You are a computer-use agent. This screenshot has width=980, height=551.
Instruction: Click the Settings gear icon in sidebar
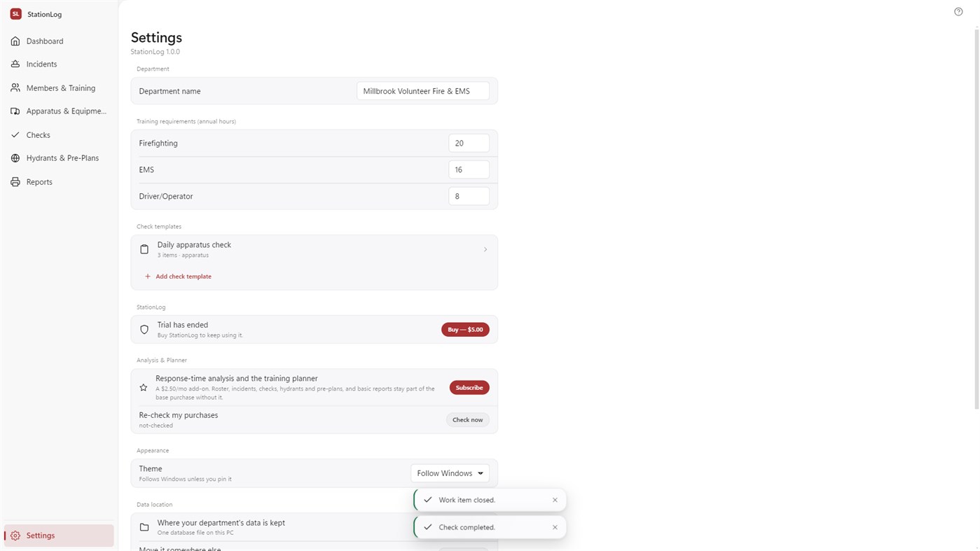point(15,536)
